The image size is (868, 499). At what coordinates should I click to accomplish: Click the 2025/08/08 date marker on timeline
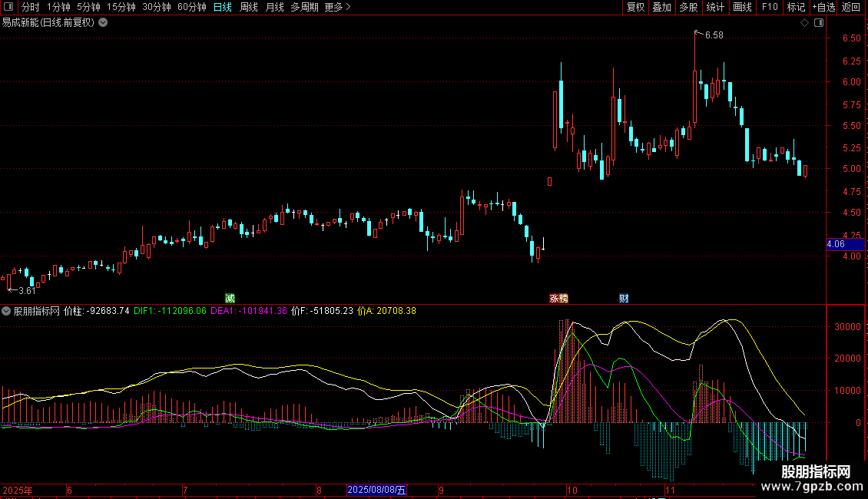click(377, 489)
